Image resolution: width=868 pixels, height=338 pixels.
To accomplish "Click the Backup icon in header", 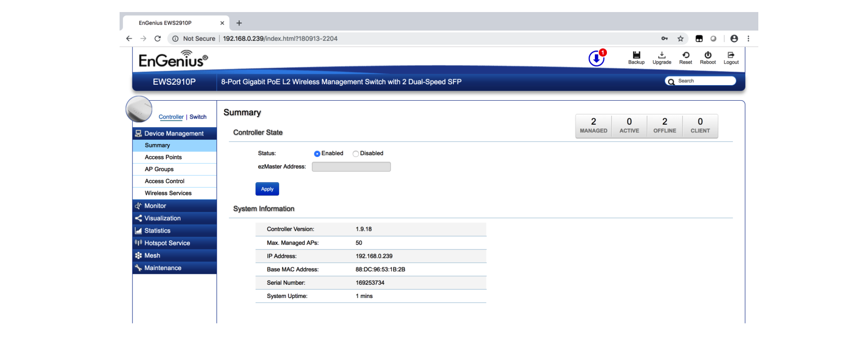I will (636, 55).
